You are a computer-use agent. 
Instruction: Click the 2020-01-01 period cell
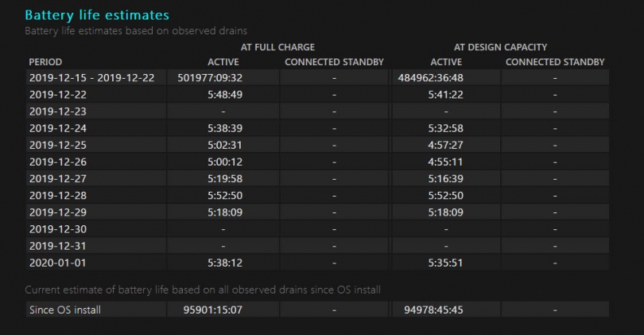pyautogui.click(x=57, y=262)
